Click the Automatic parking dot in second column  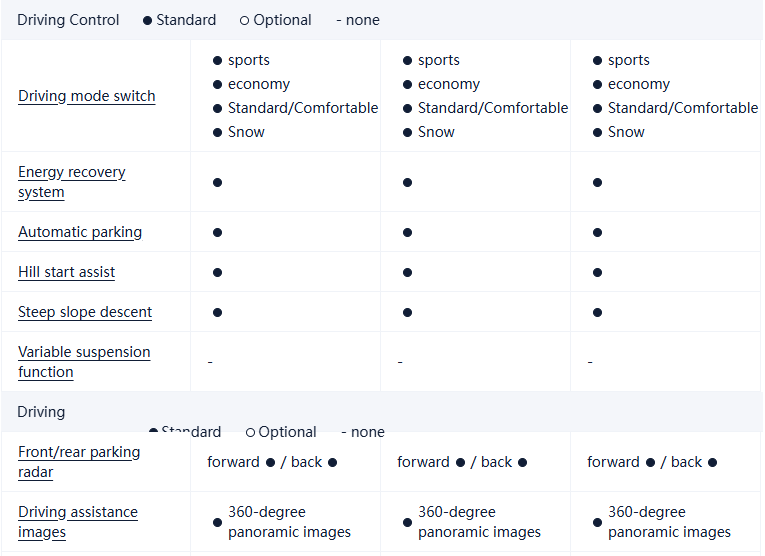pyautogui.click(x=407, y=232)
